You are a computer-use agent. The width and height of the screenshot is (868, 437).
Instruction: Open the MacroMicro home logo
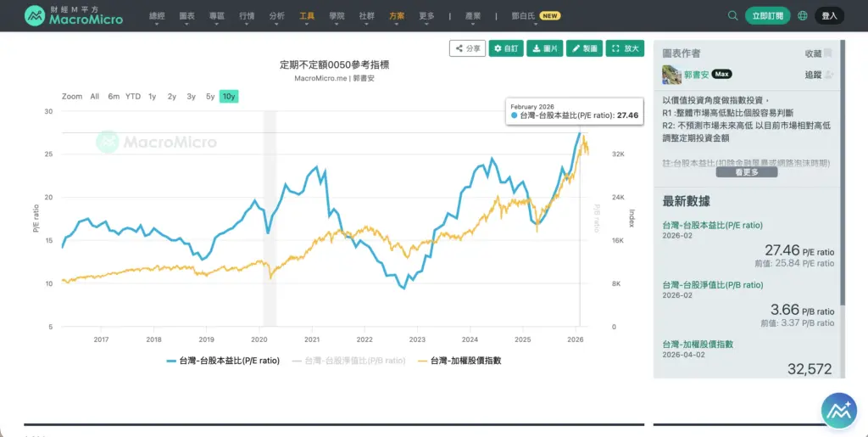74,15
